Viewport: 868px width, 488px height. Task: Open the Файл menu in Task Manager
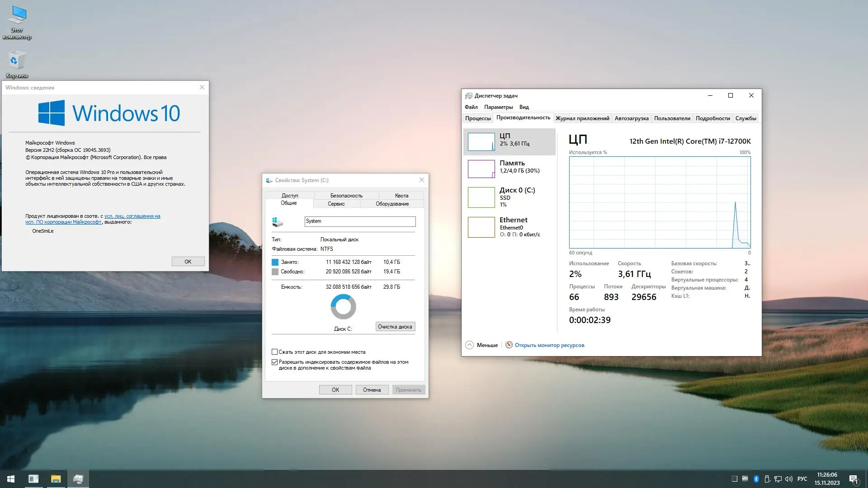pos(471,107)
